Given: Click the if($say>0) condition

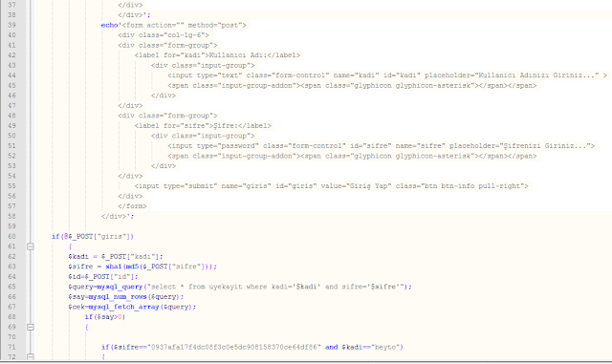Looking at the screenshot, I should [x=105, y=317].
